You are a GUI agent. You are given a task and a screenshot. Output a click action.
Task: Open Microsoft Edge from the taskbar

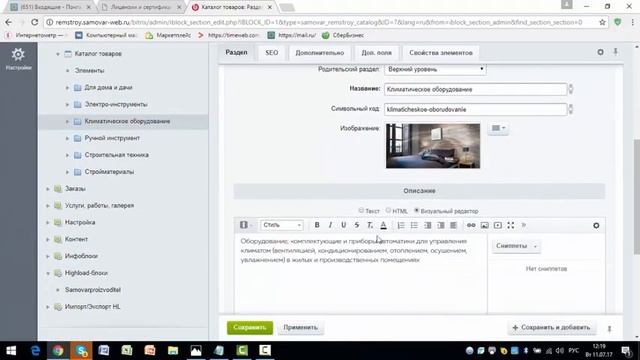pyautogui.click(x=36, y=350)
